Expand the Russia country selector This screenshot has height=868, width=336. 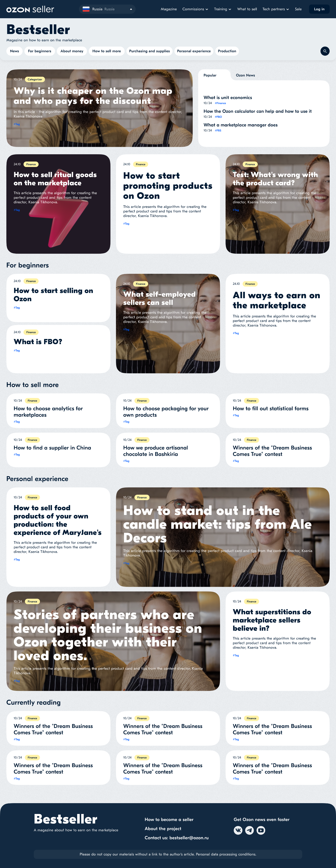pos(107,9)
